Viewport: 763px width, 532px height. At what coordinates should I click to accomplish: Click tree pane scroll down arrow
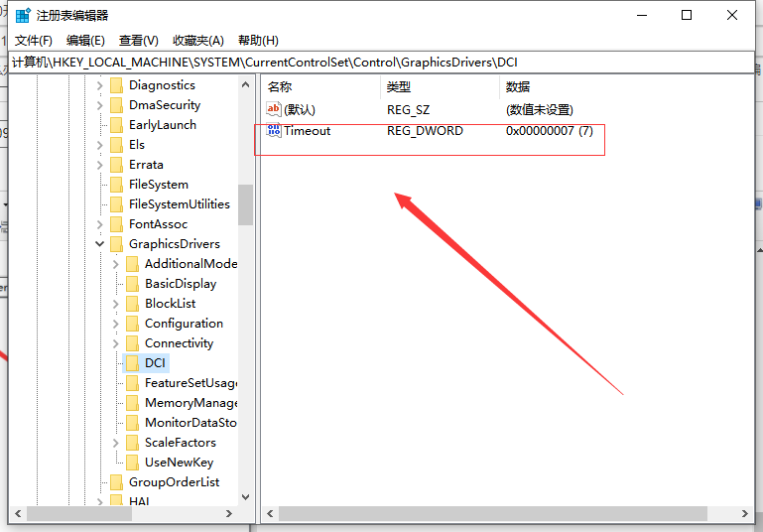tap(246, 497)
